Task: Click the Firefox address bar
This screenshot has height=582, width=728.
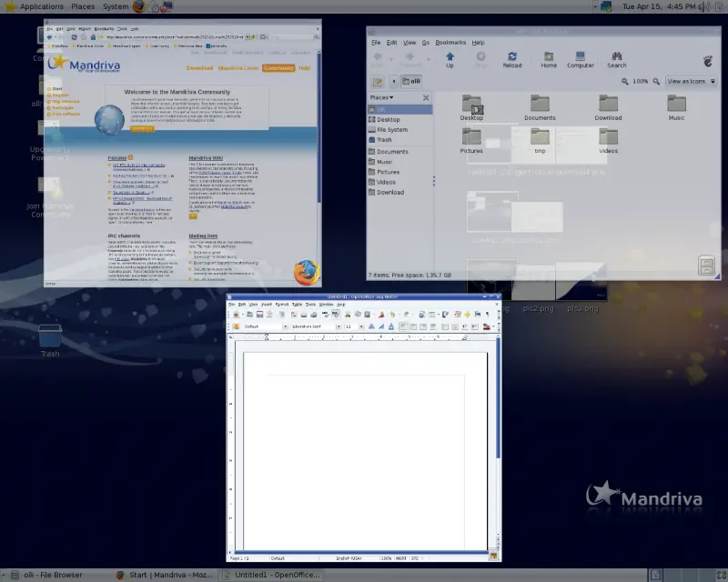Action: tap(174, 37)
